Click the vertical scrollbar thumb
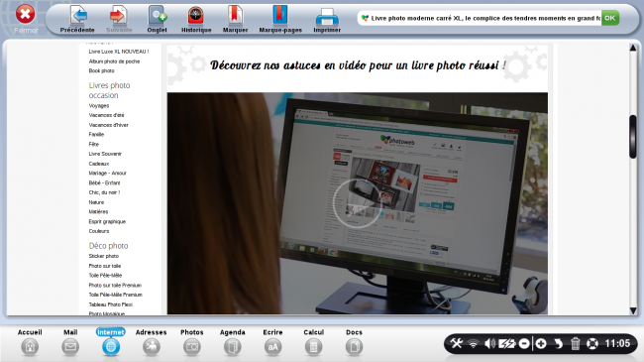The height and width of the screenshot is (362, 644). [633, 137]
